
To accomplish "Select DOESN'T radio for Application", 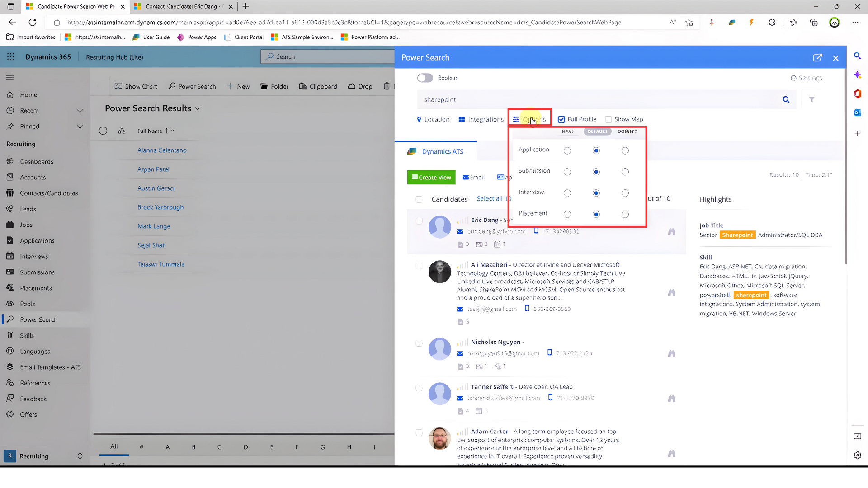I will tap(625, 150).
